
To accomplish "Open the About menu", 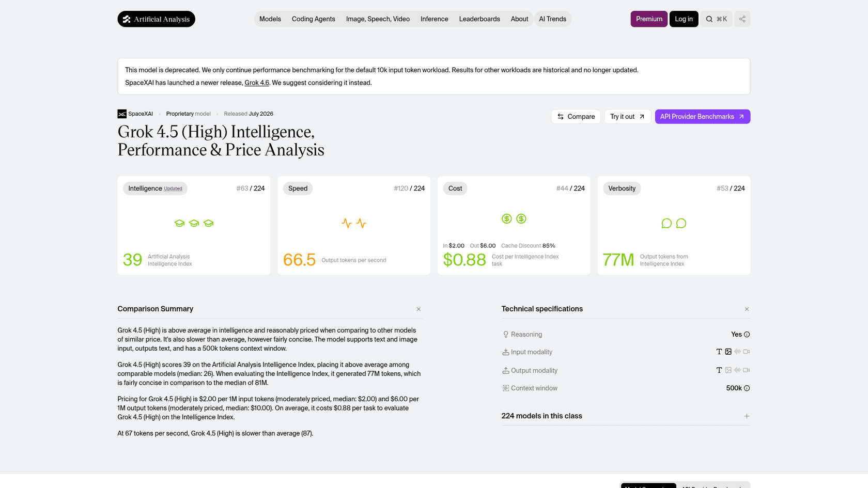I will tap(519, 19).
